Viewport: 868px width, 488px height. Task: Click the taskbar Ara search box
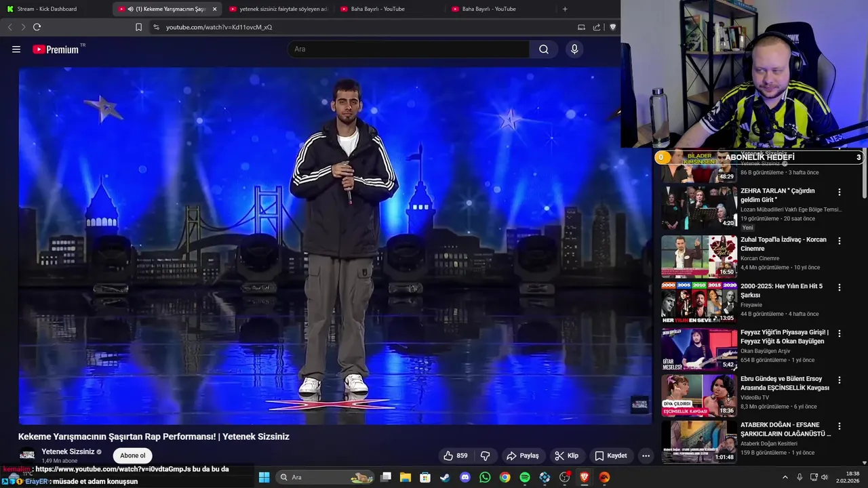click(325, 477)
